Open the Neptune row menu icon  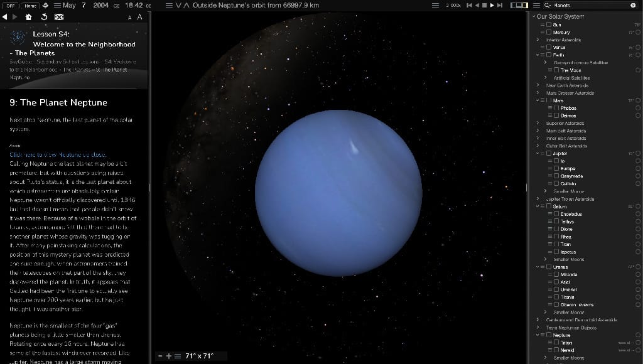click(543, 335)
